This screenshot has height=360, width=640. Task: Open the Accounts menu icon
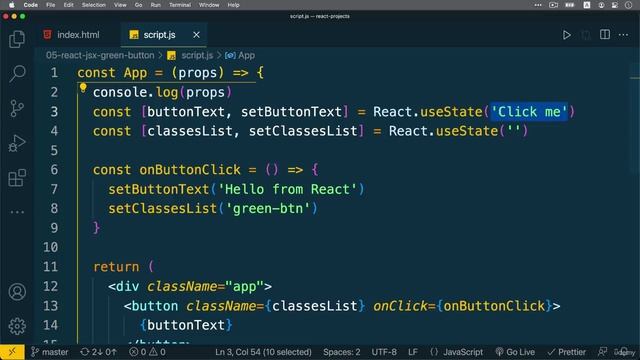coord(17,292)
